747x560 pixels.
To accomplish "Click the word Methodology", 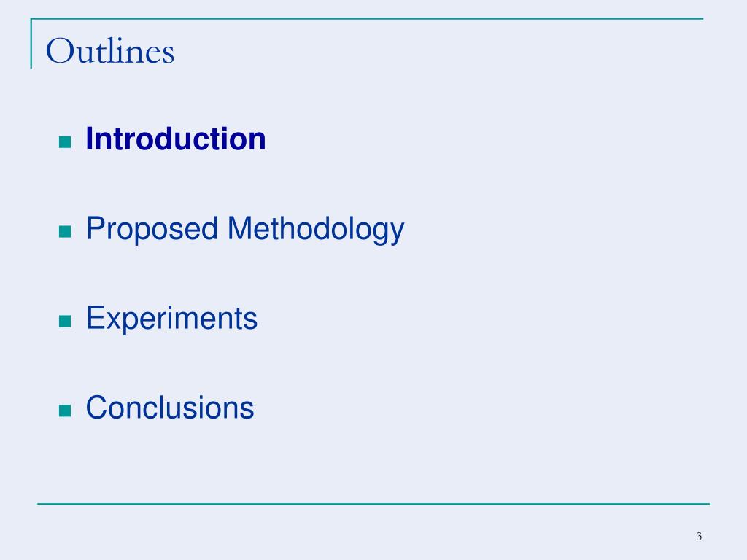I will (x=316, y=230).
